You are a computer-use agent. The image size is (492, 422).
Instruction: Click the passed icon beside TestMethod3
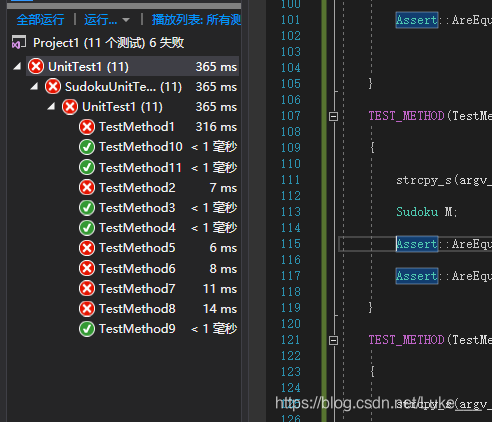click(x=87, y=208)
